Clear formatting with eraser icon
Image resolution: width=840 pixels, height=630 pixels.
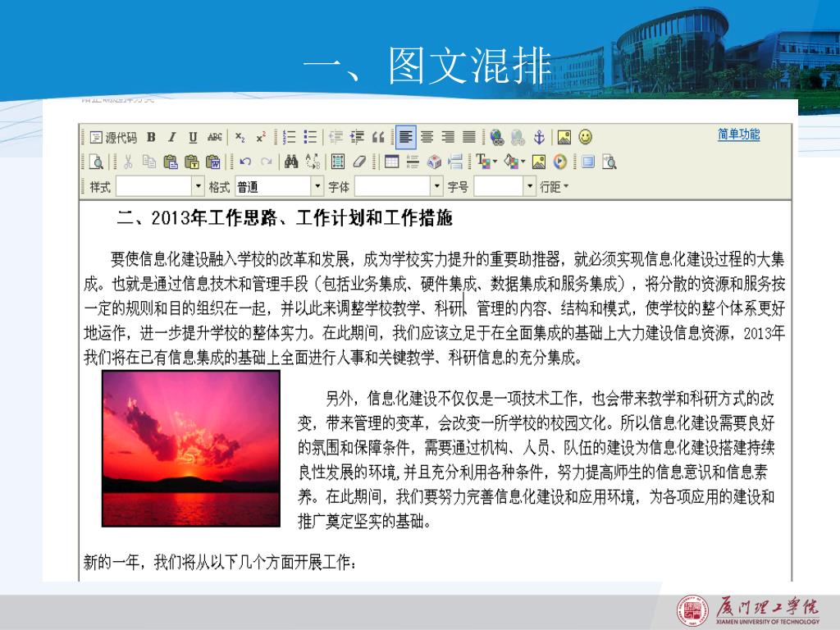(x=359, y=162)
